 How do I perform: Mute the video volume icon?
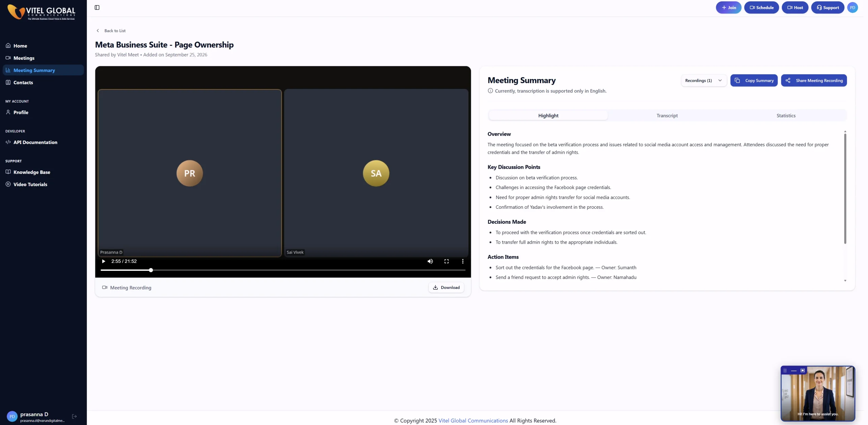[430, 261]
